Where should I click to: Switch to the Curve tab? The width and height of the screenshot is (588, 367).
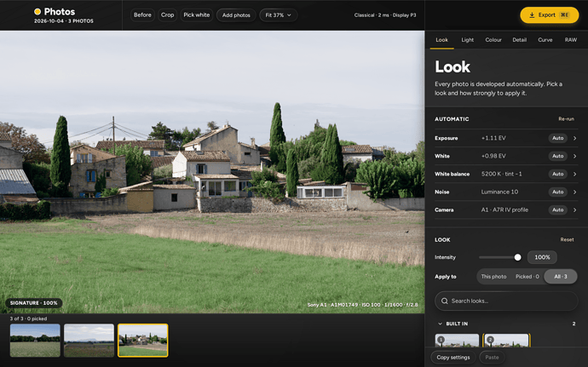pyautogui.click(x=545, y=40)
